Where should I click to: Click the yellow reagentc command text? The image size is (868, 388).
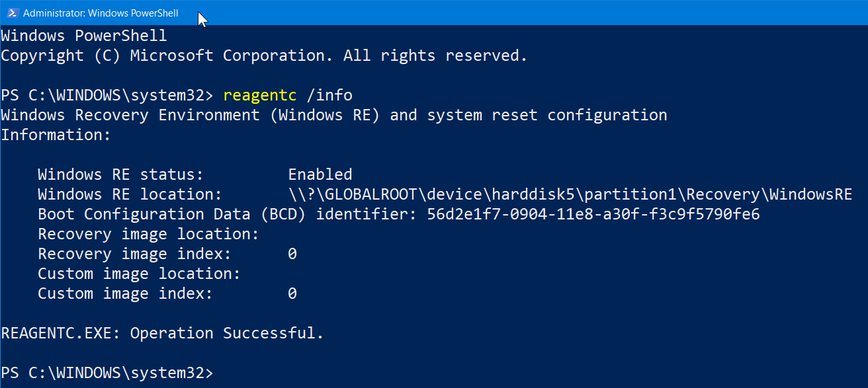click(x=261, y=95)
